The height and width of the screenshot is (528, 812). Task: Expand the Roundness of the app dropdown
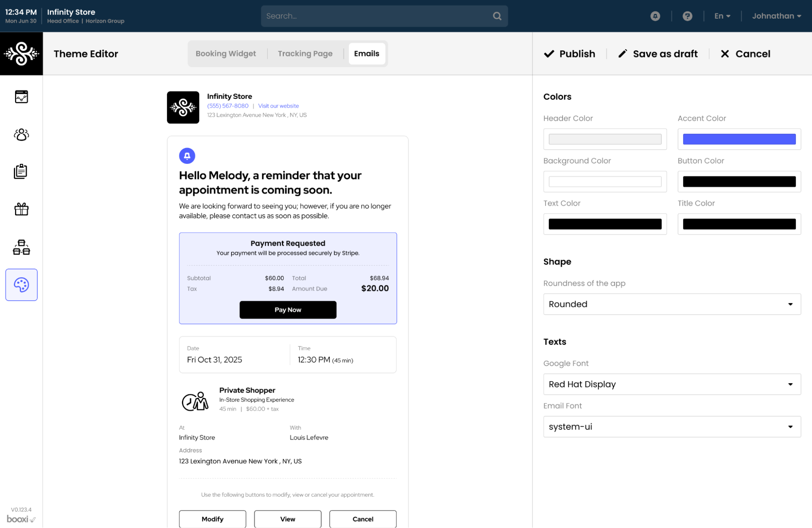(x=671, y=304)
